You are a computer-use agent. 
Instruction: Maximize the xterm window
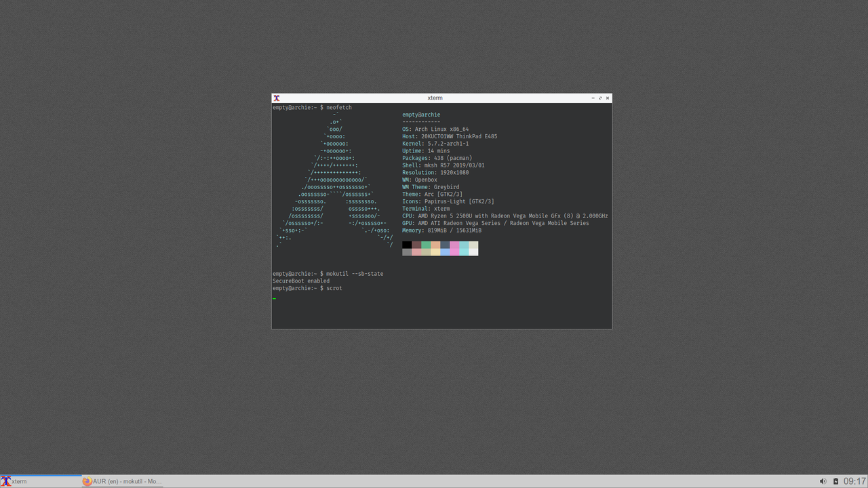pyautogui.click(x=600, y=98)
